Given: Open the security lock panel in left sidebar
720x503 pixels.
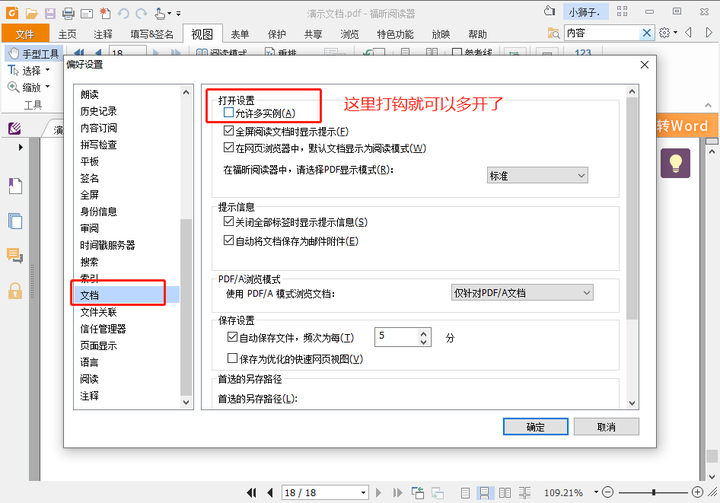Looking at the screenshot, I should tap(15, 291).
